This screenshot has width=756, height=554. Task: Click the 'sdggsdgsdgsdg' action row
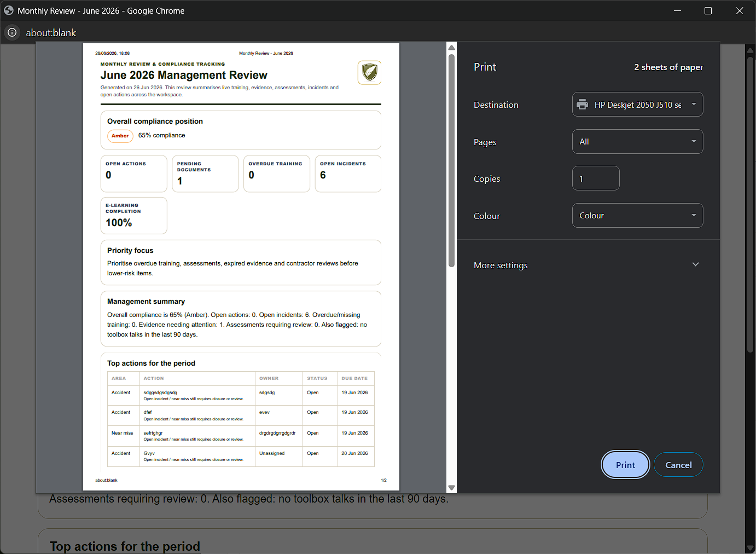241,395
